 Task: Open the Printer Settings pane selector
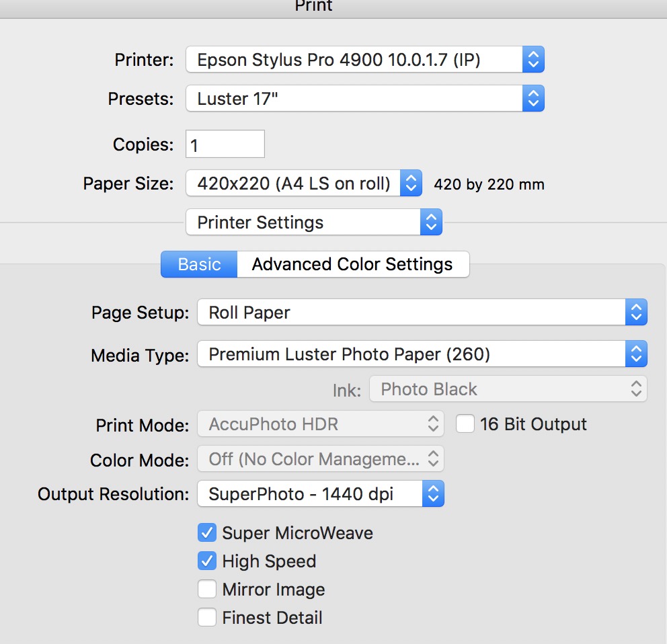point(313,223)
